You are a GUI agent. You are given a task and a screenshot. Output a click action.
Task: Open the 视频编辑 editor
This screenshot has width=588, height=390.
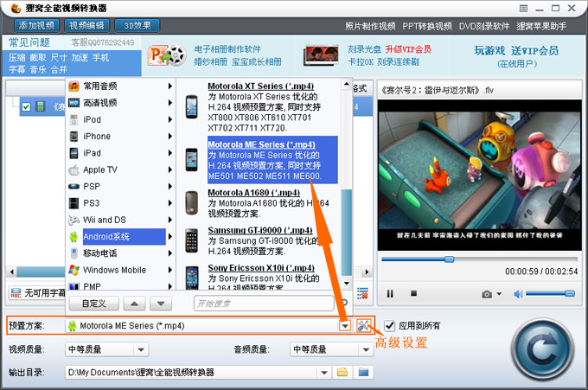pyautogui.click(x=87, y=25)
